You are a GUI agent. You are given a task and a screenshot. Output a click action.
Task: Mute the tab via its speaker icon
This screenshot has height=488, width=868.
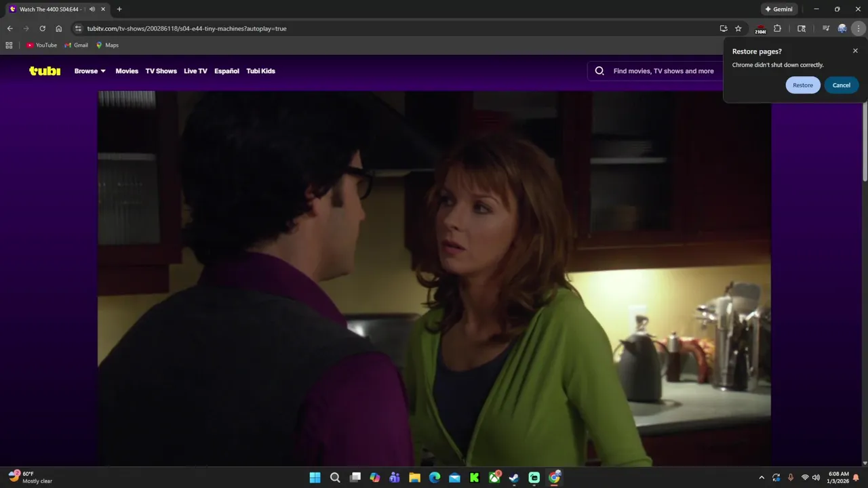click(x=92, y=9)
